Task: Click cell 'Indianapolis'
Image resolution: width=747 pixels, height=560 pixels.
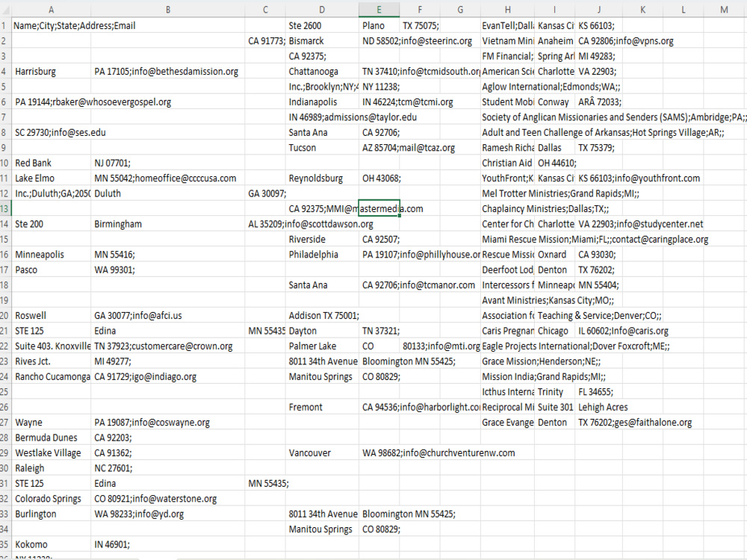Action: point(322,102)
